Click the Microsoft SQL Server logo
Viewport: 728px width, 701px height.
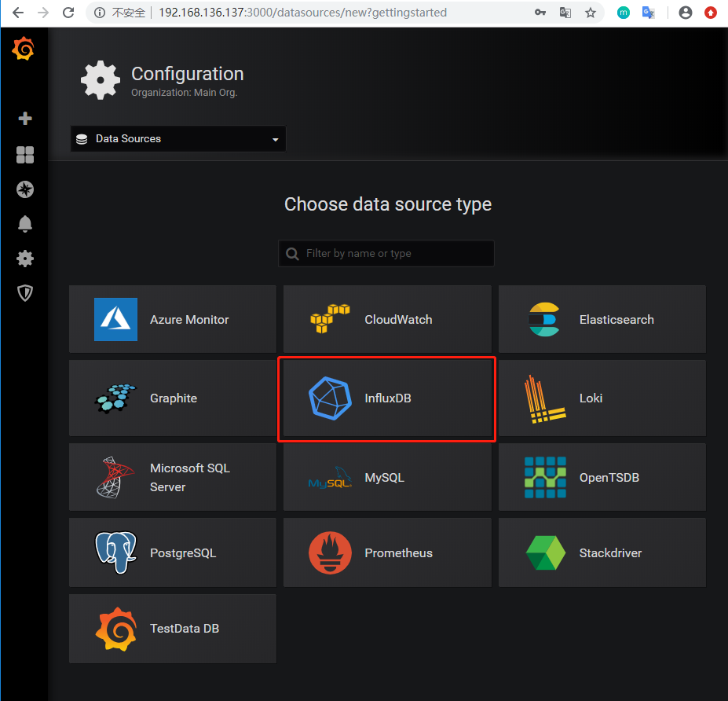coord(115,478)
